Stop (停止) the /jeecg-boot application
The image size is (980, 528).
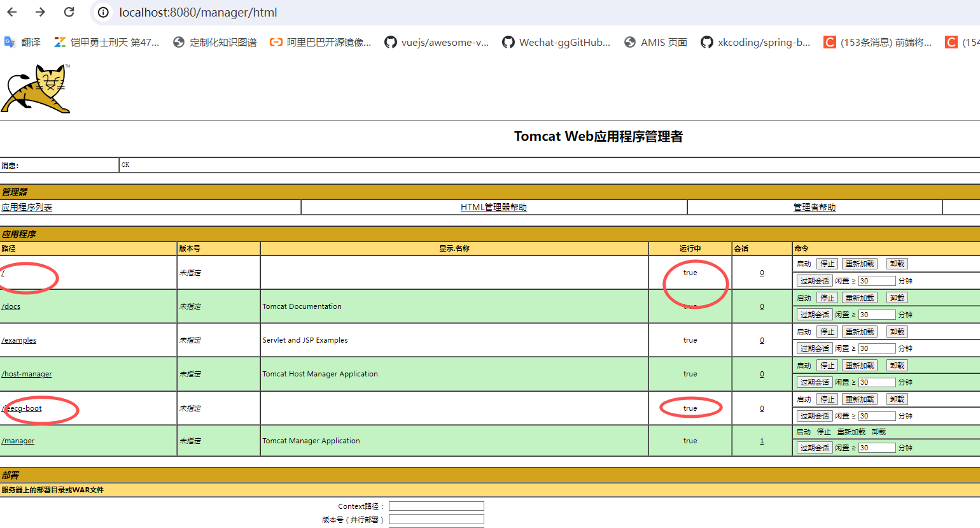[827, 399]
